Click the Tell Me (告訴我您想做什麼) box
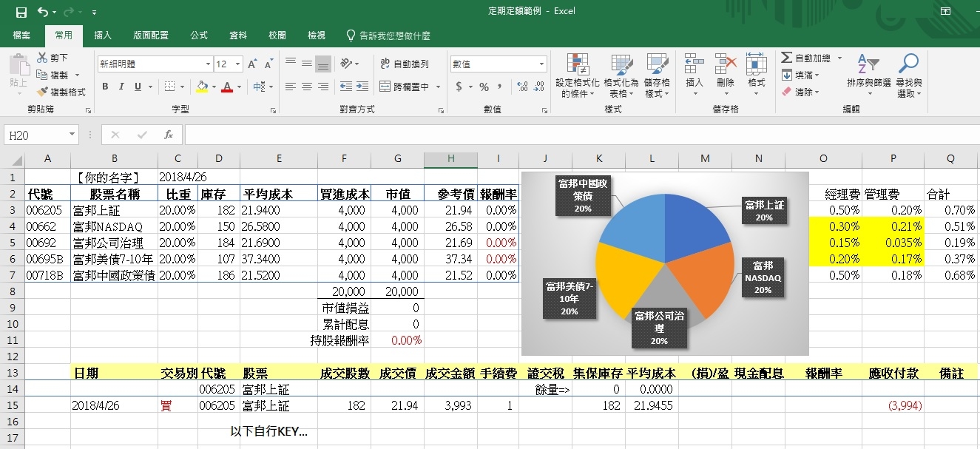 click(x=388, y=35)
